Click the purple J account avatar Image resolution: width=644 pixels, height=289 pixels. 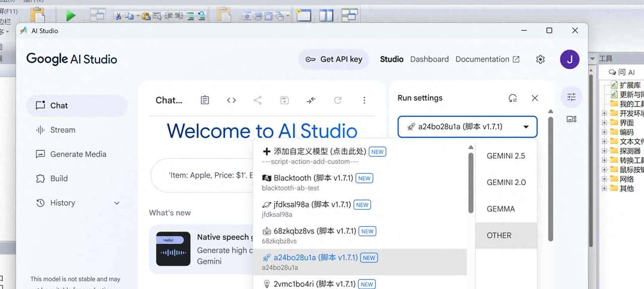coord(570,59)
